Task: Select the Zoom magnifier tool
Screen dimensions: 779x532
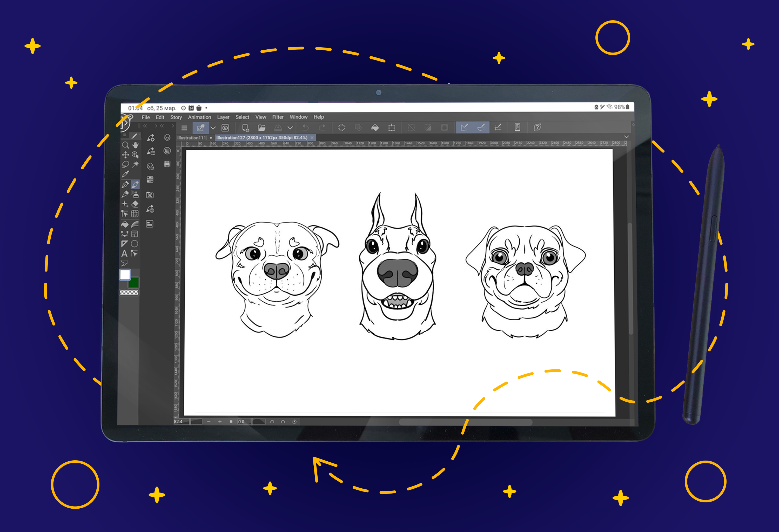Action: pyautogui.click(x=125, y=145)
